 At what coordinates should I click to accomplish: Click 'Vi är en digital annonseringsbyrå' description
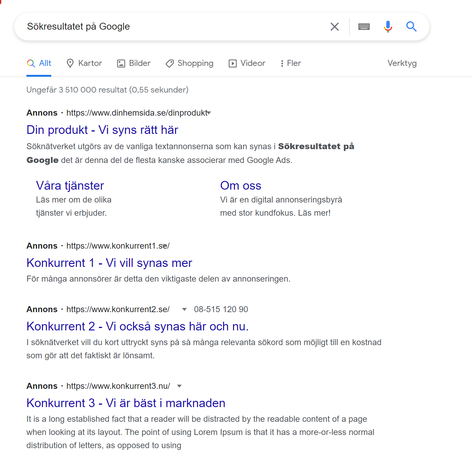(281, 206)
